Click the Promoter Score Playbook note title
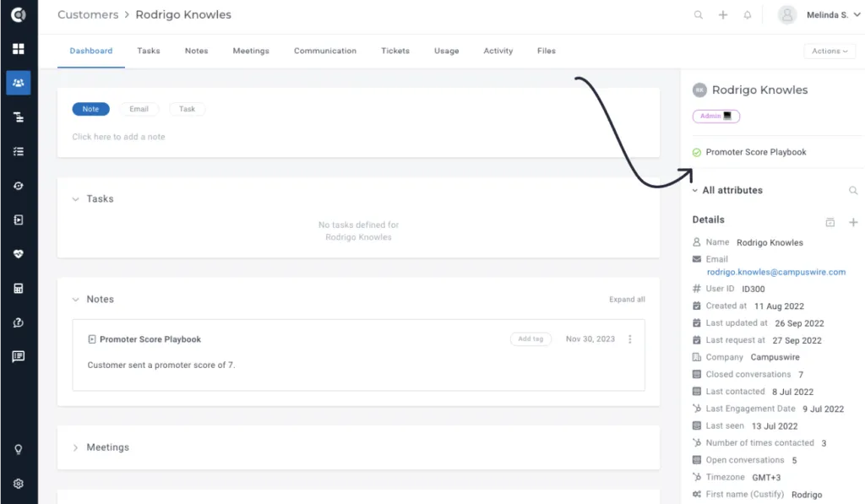Viewport: 865px width, 504px height. click(x=150, y=339)
